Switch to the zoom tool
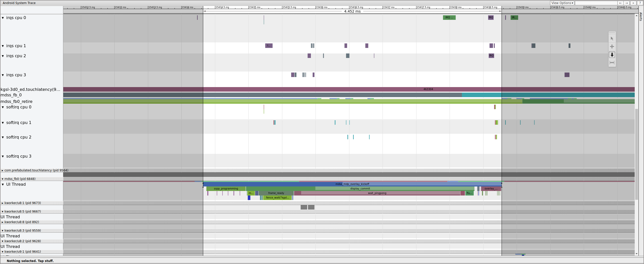 612,55
